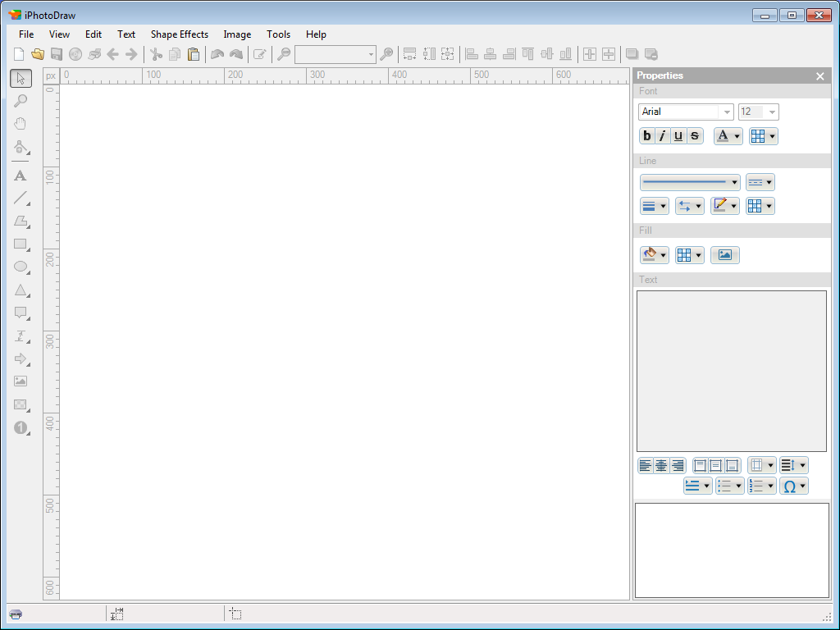Click the picture fill button
This screenshot has height=630, width=840.
[x=724, y=254]
